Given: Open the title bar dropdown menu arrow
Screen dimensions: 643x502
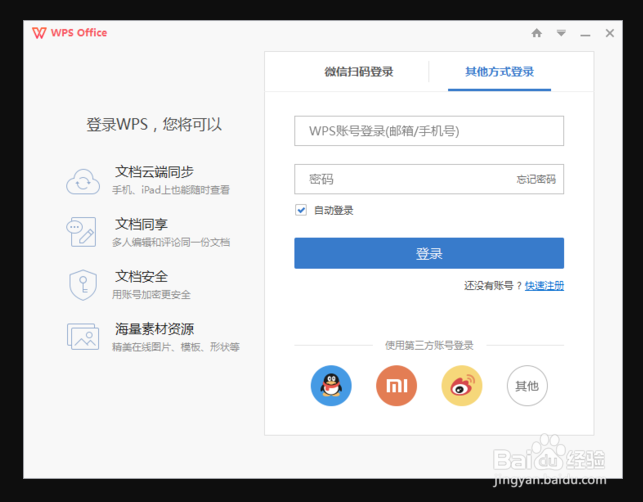Looking at the screenshot, I should (x=561, y=33).
